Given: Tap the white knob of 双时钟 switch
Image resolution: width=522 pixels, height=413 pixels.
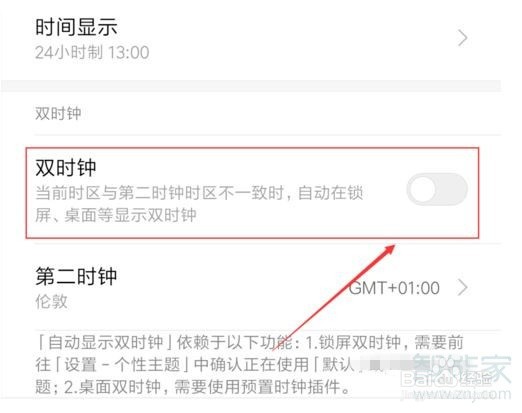Looking at the screenshot, I should (422, 189).
